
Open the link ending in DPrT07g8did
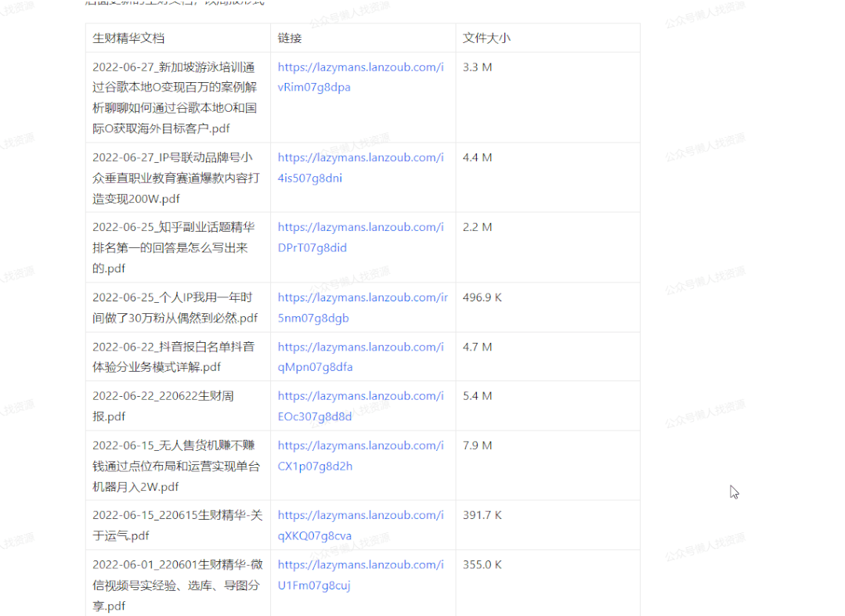coord(360,237)
